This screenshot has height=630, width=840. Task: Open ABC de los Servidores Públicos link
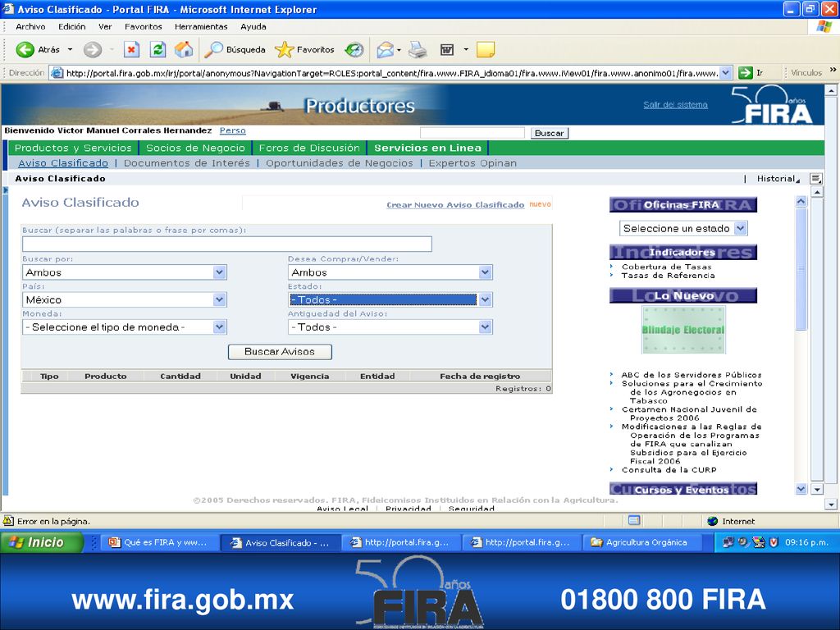[691, 374]
